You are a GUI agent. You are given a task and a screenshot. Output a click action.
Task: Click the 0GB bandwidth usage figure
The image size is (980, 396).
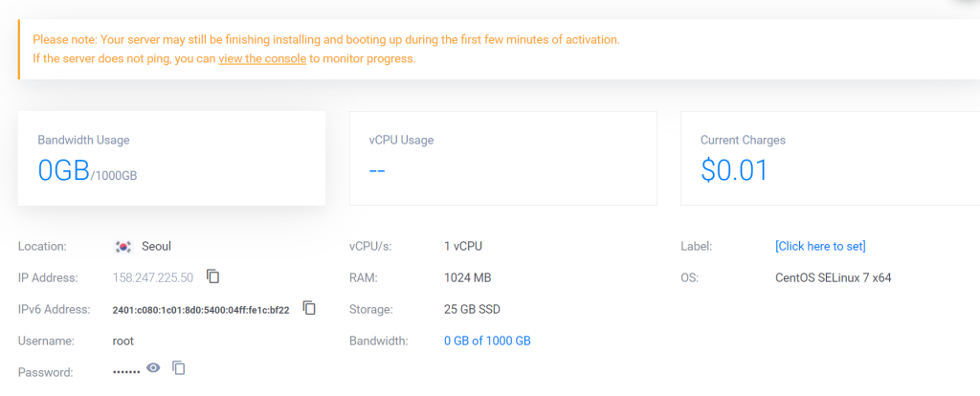click(x=63, y=170)
